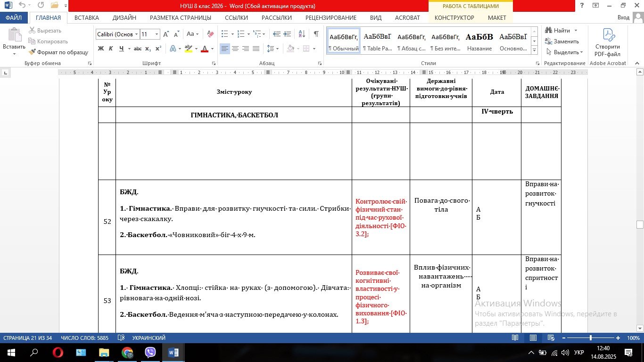Open the Calibri font name dropdown

pos(136,34)
